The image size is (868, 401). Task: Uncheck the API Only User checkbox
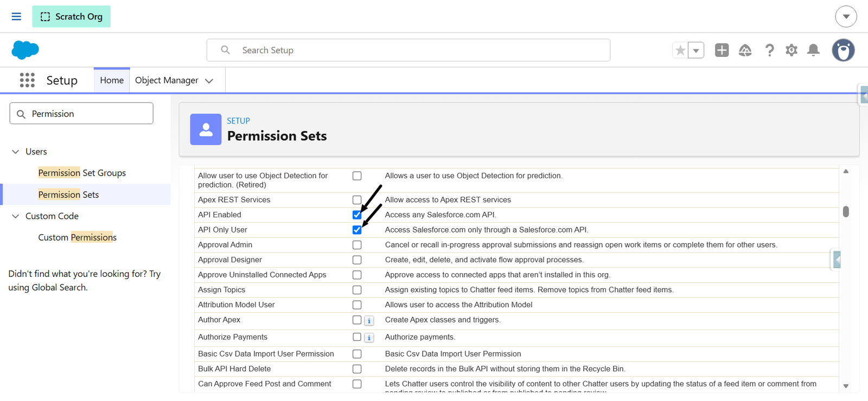(x=357, y=230)
